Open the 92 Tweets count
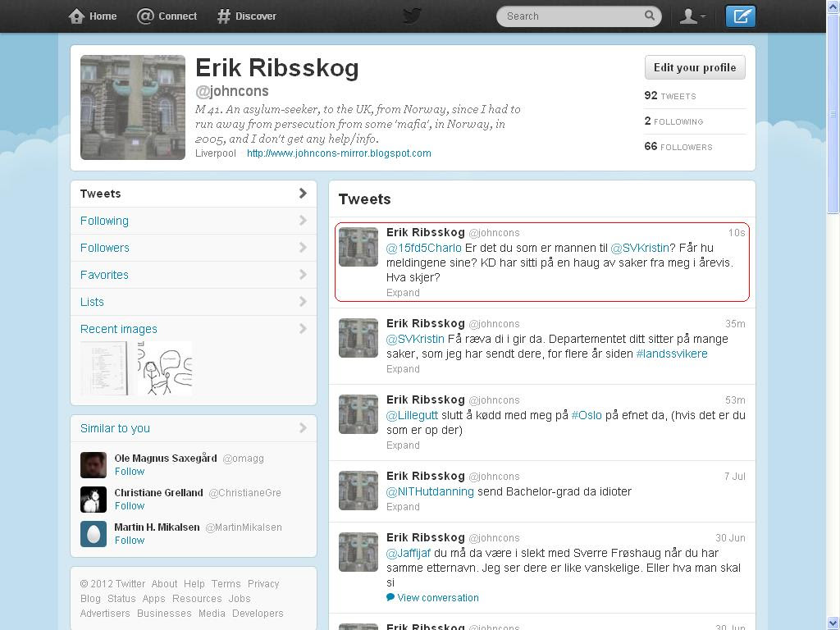This screenshot has width=840, height=630. click(x=670, y=95)
